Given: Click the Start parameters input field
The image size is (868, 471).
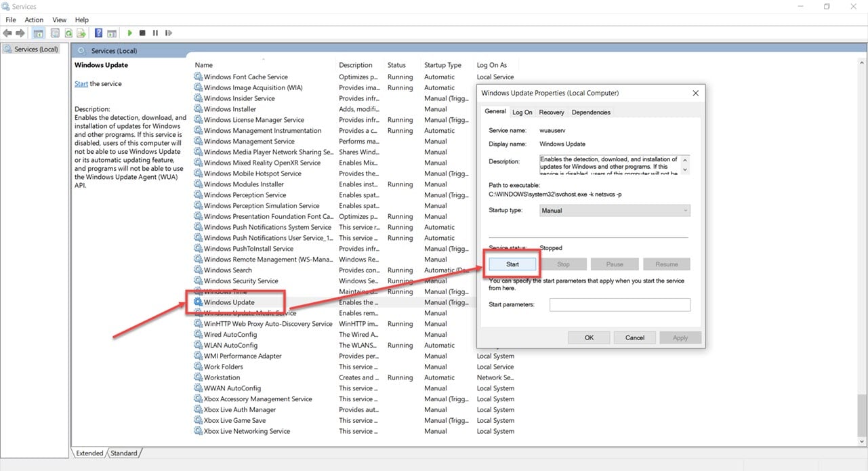Looking at the screenshot, I should coord(620,305).
